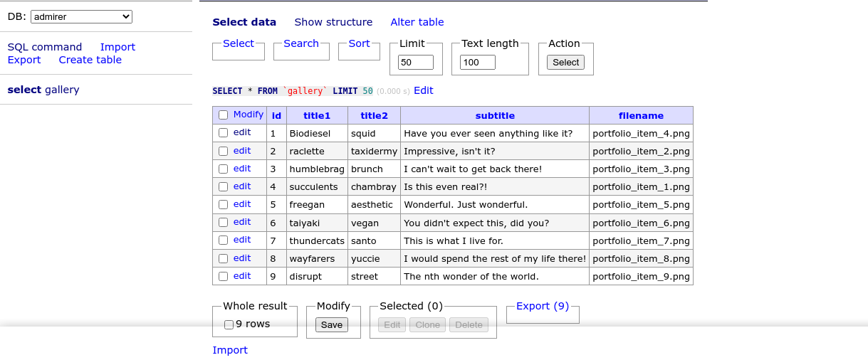
Task: Edit the row with title1 taiyaki
Action: click(x=242, y=222)
